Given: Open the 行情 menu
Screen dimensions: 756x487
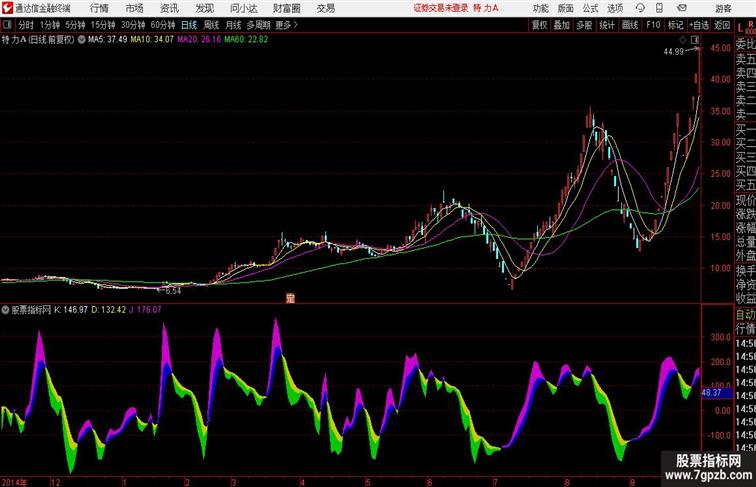Looking at the screenshot, I should click(x=99, y=8).
